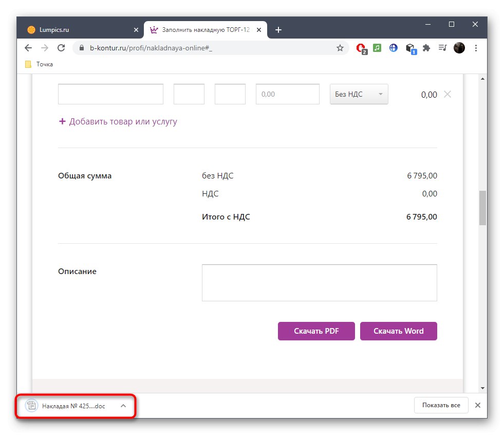Remove item row with the X icon
Viewport: 504px width, 435px height.
(447, 94)
